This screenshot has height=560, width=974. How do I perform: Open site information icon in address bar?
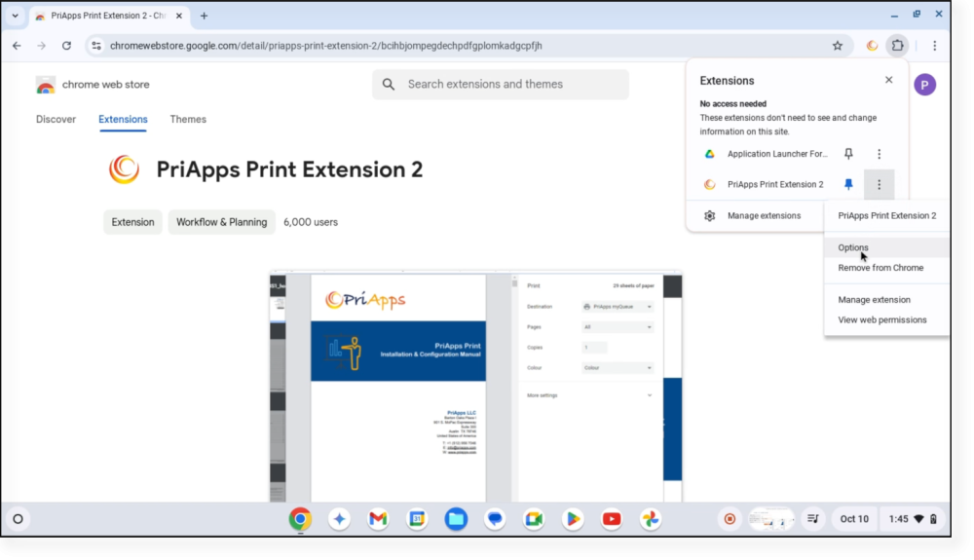[x=96, y=46]
